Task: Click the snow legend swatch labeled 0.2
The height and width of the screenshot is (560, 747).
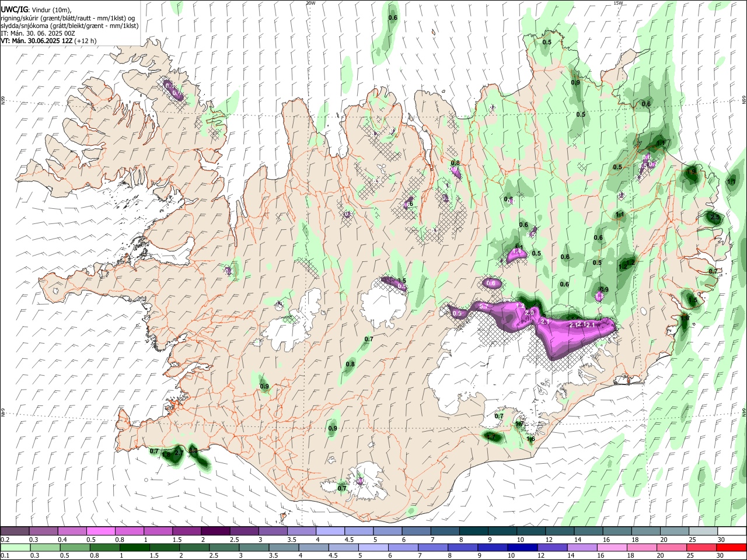Action: coord(15,531)
